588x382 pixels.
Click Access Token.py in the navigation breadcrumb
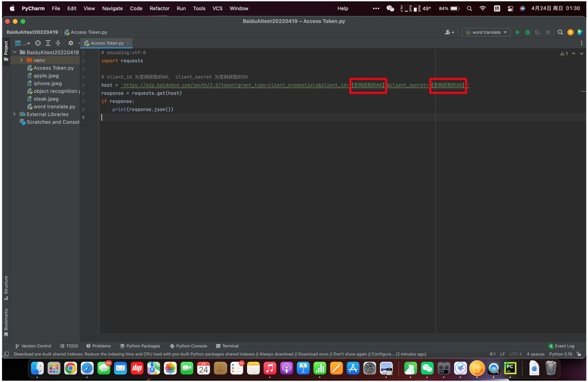point(86,32)
